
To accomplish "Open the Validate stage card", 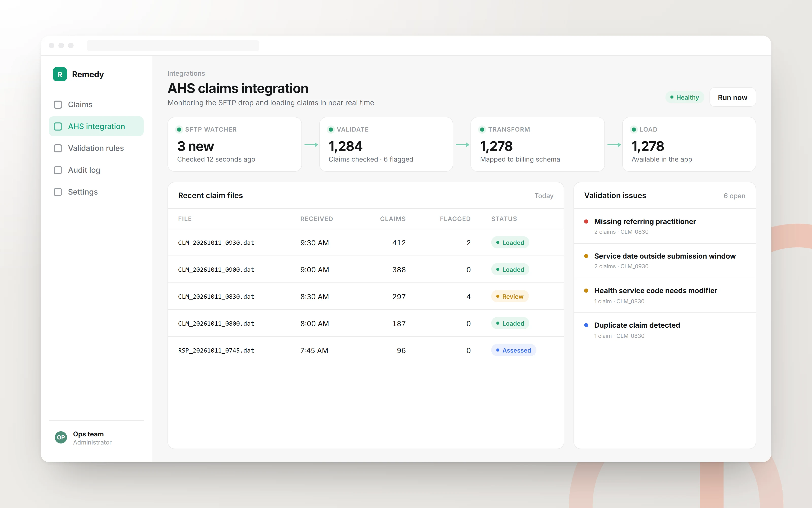I will point(386,145).
